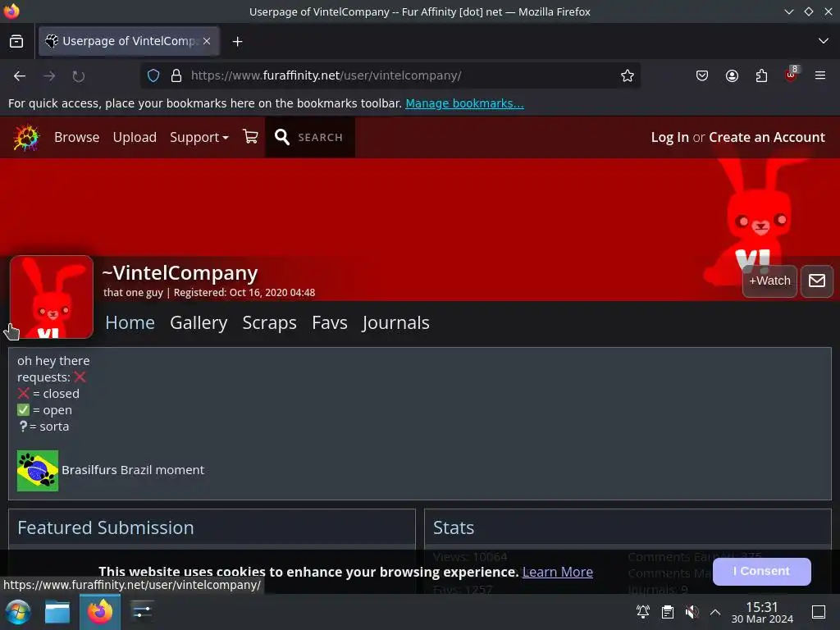This screenshot has width=840, height=630.
Task: Open the Firefox hamburger menu
Action: [820, 75]
